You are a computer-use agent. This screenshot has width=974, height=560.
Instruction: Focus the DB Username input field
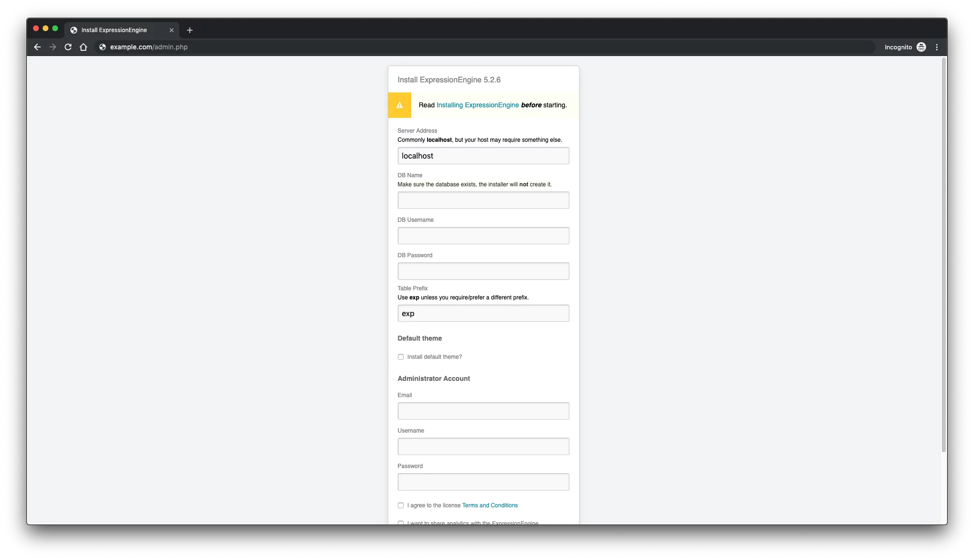(x=483, y=236)
